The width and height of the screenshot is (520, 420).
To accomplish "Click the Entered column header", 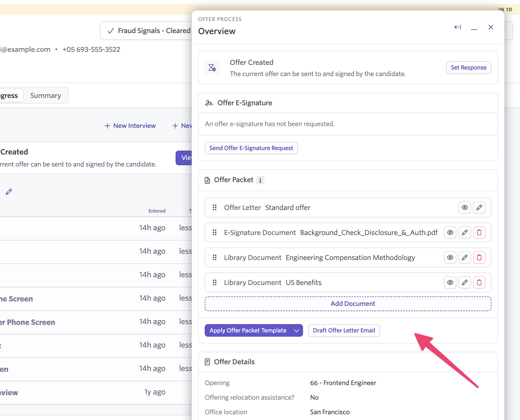I will point(157,211).
